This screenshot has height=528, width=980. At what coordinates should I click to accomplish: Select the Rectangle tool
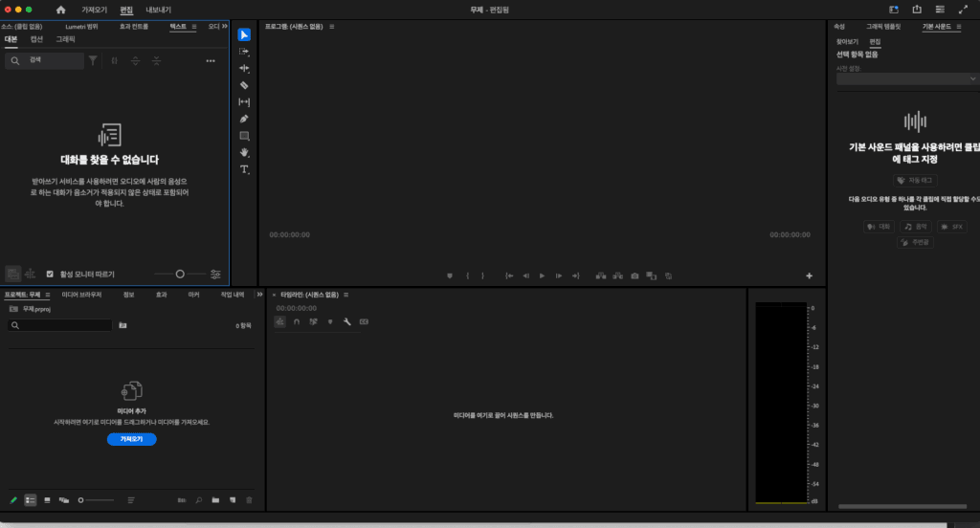coord(244,136)
